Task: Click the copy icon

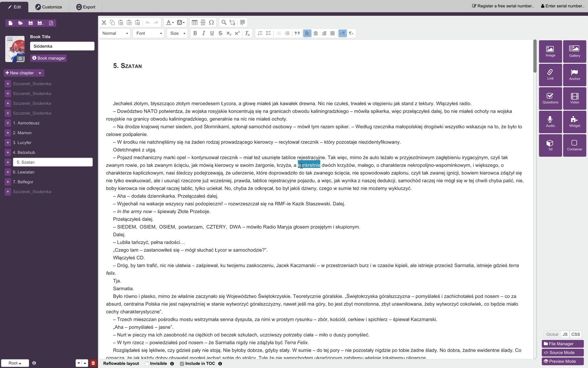Action: point(112,23)
